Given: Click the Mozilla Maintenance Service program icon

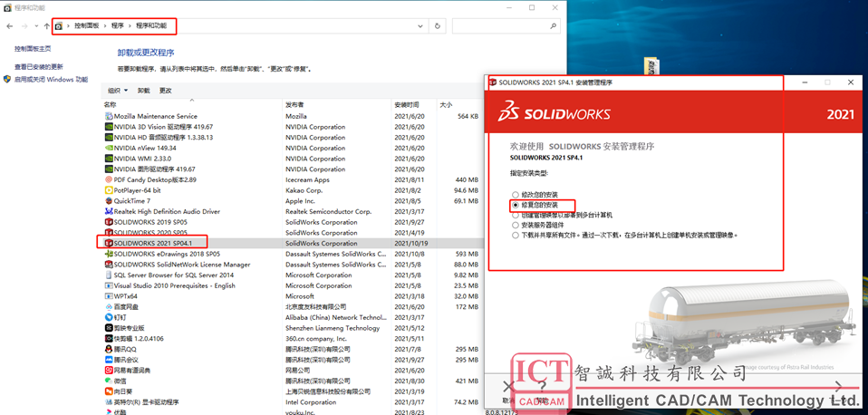Looking at the screenshot, I should tap(109, 116).
